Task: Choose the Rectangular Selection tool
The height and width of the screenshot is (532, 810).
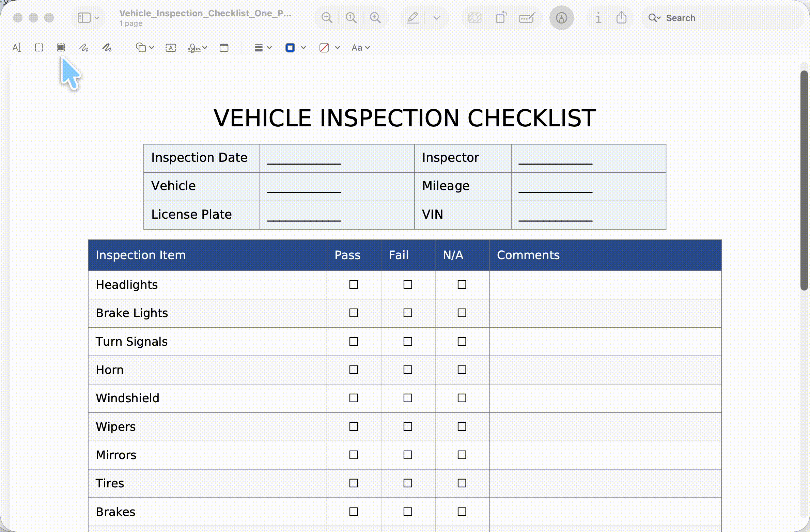Action: tap(39, 48)
